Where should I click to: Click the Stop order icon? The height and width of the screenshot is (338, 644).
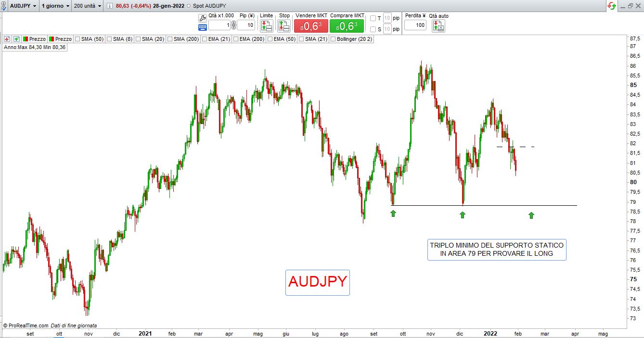click(x=284, y=26)
